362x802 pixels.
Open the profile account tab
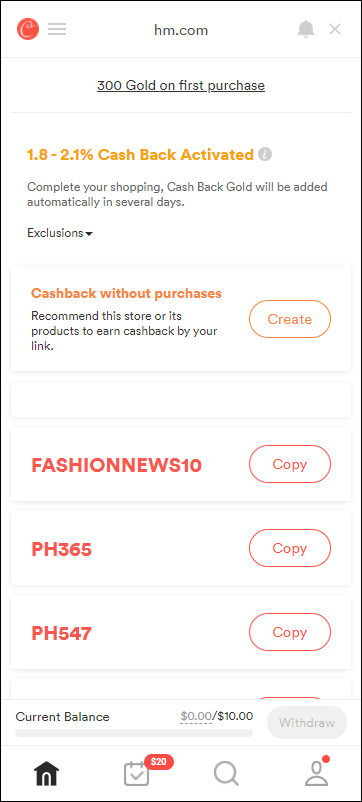pyautogui.click(x=316, y=772)
